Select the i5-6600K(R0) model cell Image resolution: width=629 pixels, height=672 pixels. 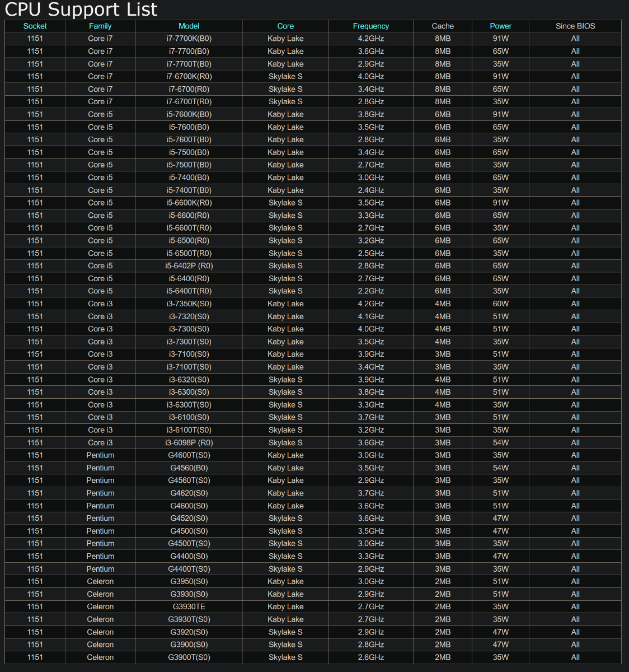coord(189,203)
